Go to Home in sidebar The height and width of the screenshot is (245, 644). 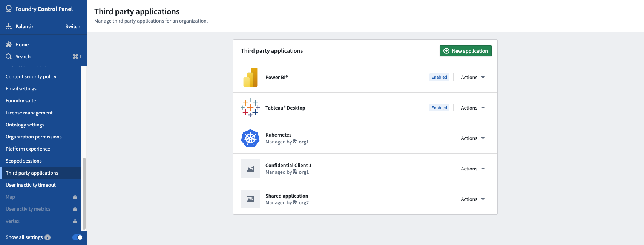coord(43,44)
